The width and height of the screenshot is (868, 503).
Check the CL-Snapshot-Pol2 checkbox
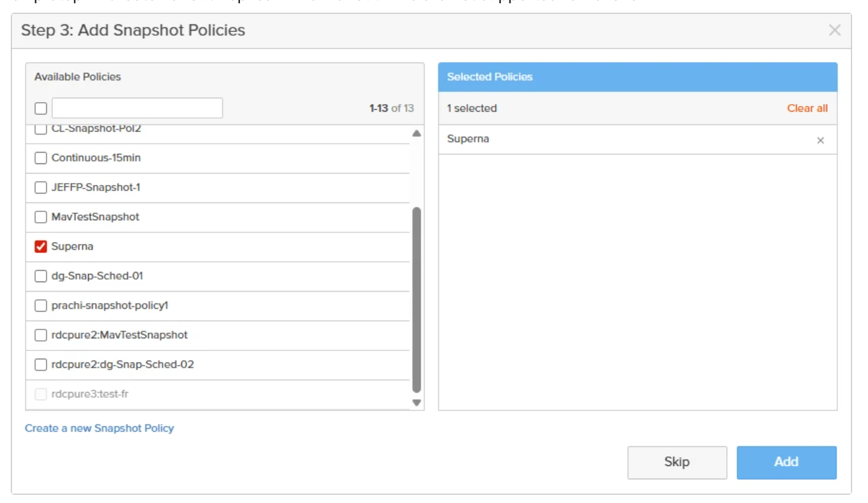41,130
